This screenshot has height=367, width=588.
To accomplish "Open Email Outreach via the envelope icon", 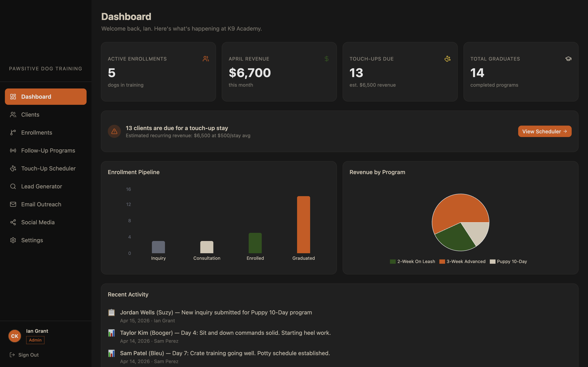I will tap(13, 204).
